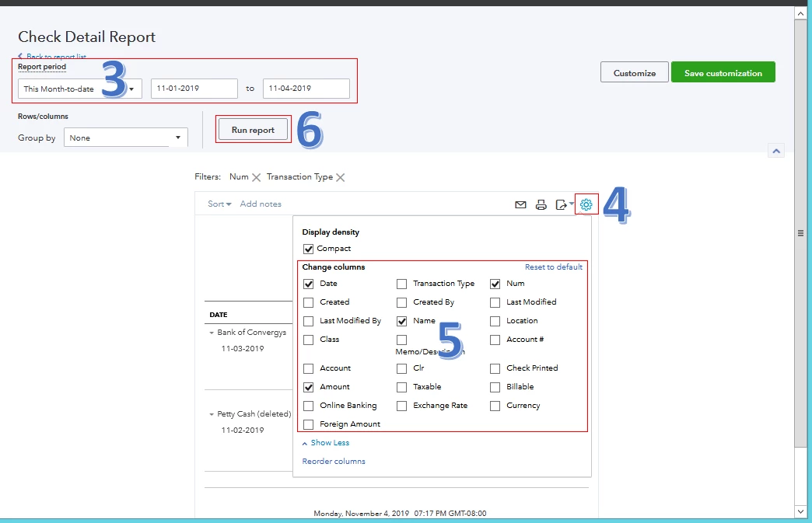812x523 pixels.
Task: Open the export report icon
Action: [562, 205]
